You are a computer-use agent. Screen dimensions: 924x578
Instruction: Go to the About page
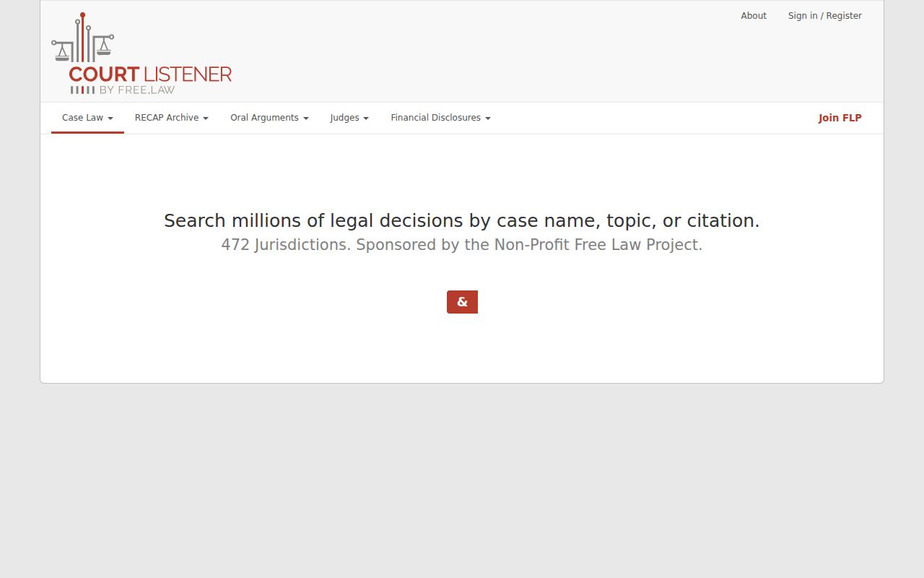pyautogui.click(x=754, y=16)
